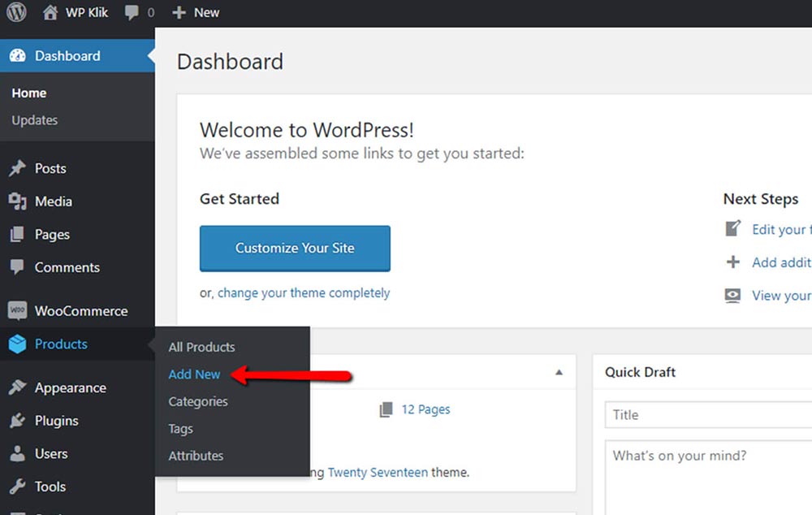Click the Pages sidebar icon
The height and width of the screenshot is (515, 812).
pos(17,234)
